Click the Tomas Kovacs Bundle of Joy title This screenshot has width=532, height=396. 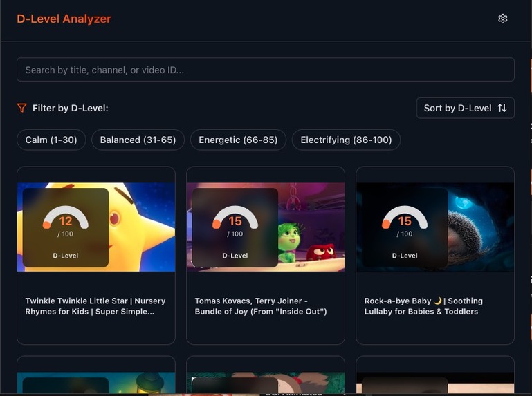261,306
